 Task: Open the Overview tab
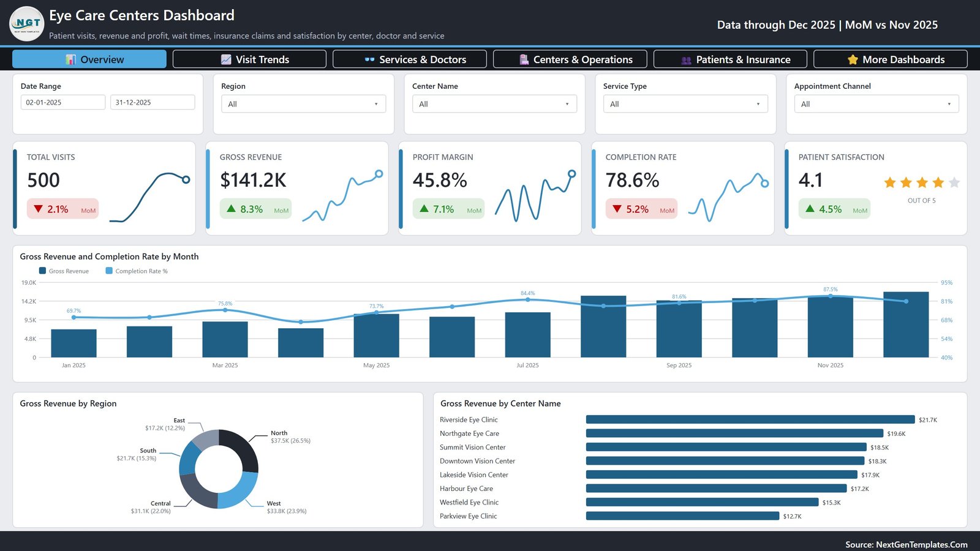89,59
